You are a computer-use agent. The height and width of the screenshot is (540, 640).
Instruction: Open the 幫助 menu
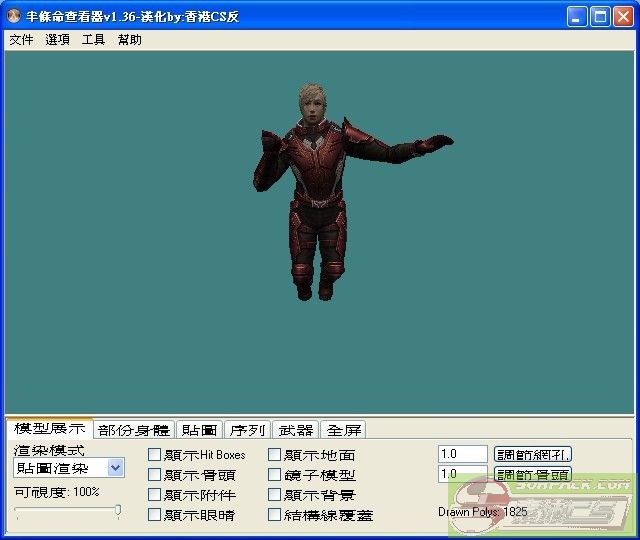(x=129, y=40)
